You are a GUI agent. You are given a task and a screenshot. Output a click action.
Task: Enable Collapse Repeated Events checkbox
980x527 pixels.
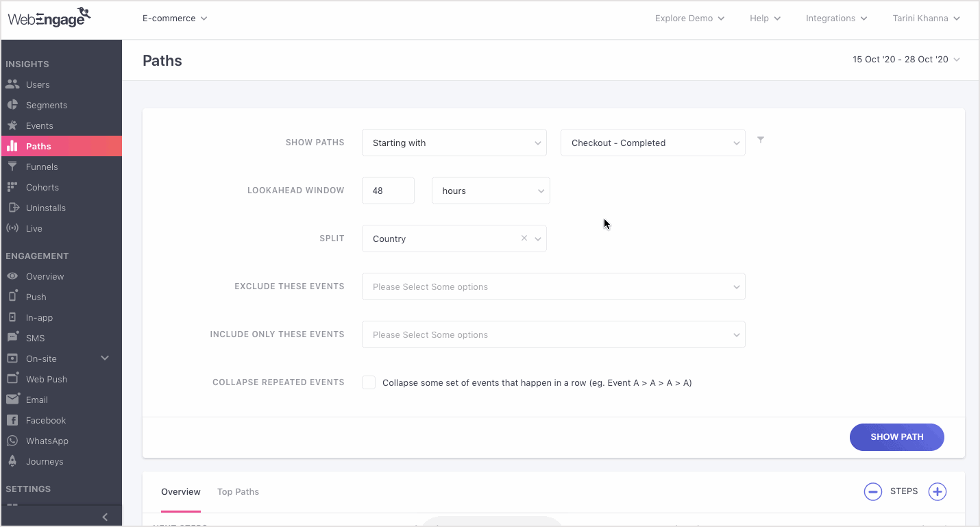coord(369,382)
